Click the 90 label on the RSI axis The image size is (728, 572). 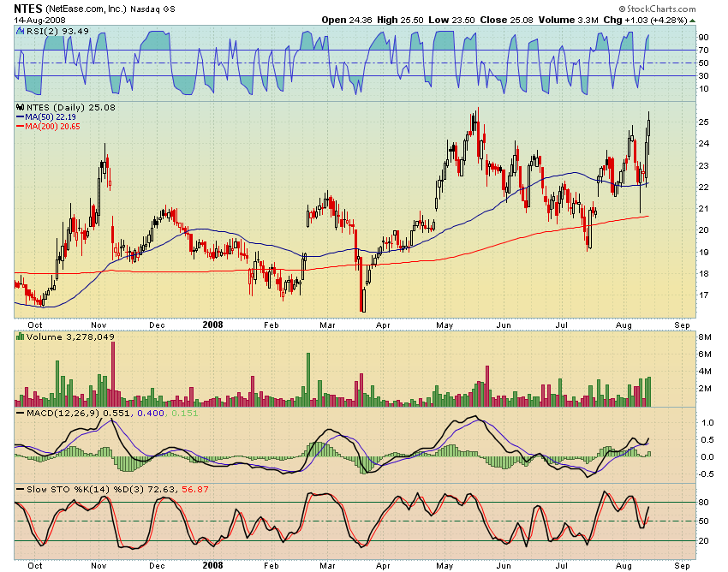tap(703, 37)
